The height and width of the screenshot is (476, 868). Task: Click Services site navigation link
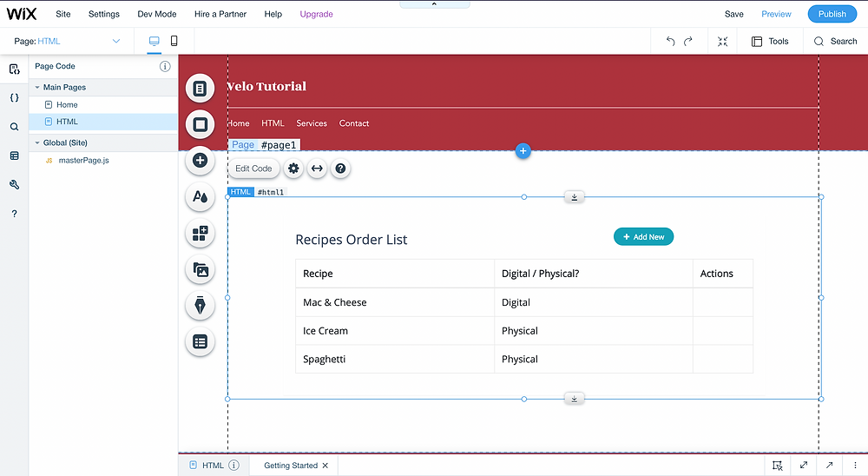click(x=312, y=123)
